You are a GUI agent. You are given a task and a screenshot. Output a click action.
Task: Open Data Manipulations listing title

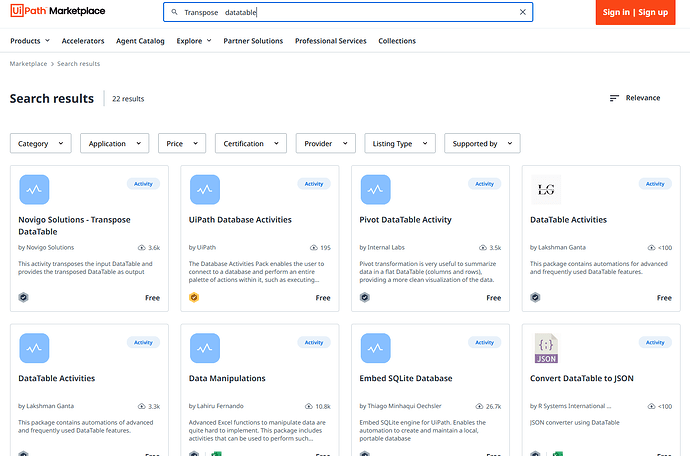227,378
